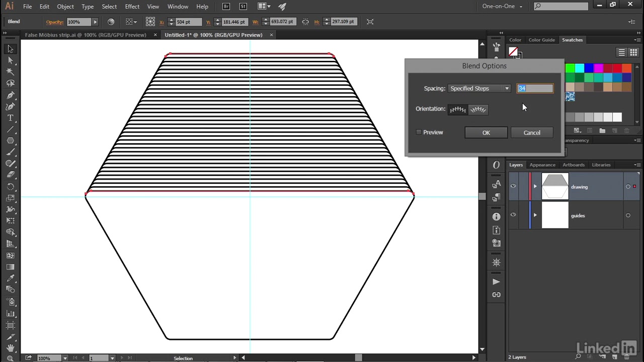Select the Type tool
Viewport: 644px width, 362px height.
10,118
